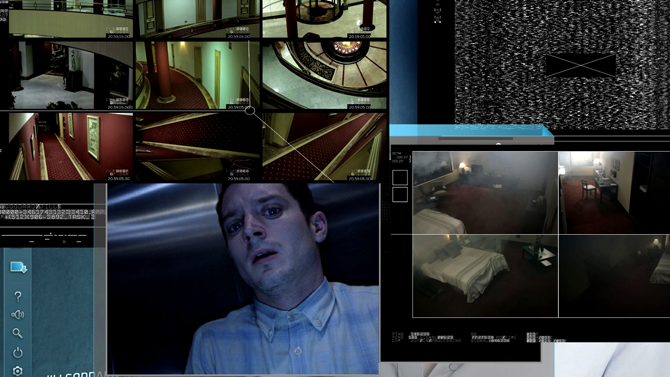Open the red hallway framed pictures feed

point(71,146)
